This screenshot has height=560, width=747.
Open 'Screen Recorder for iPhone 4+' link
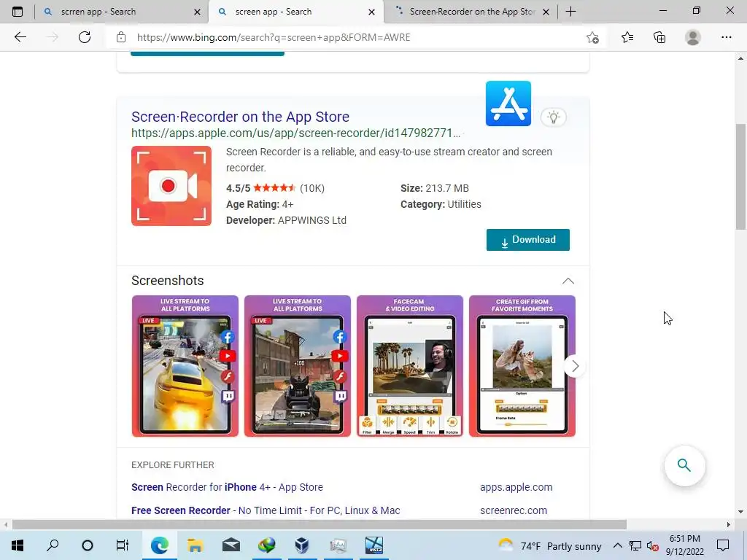tap(228, 487)
